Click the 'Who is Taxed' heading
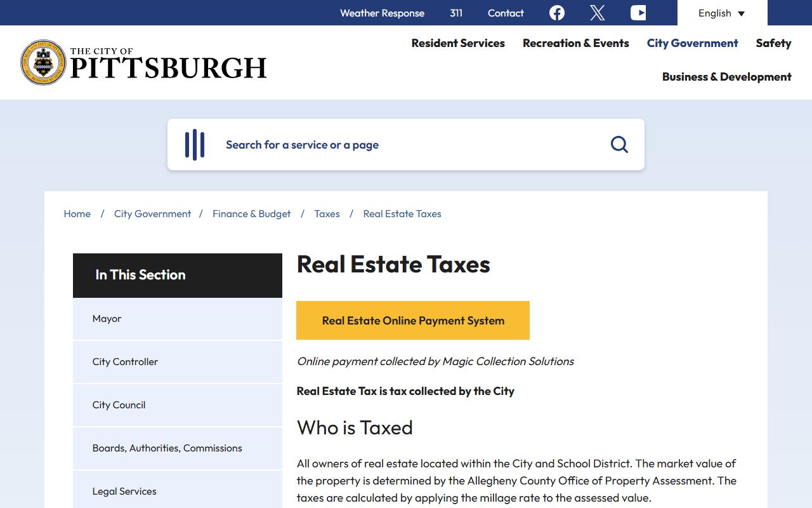 click(355, 427)
